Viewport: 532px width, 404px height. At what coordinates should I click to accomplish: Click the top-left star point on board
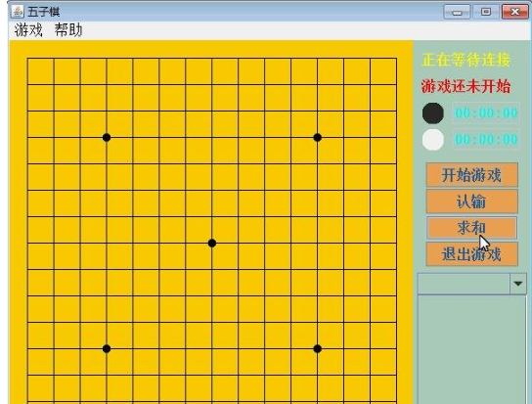(x=107, y=138)
